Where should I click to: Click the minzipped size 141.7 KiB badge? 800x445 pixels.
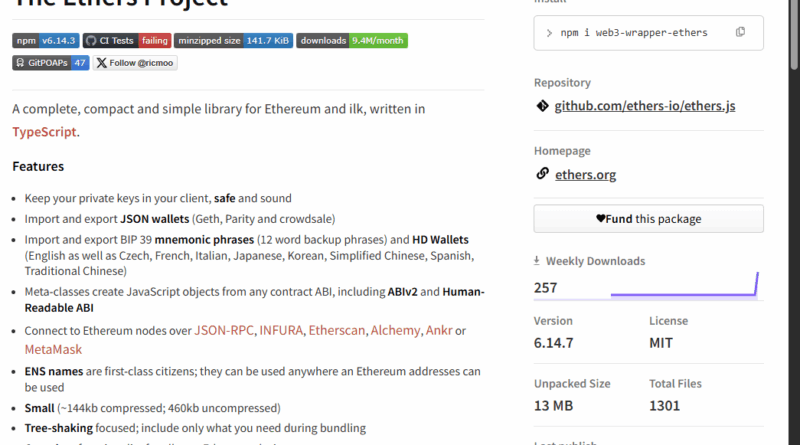point(234,40)
